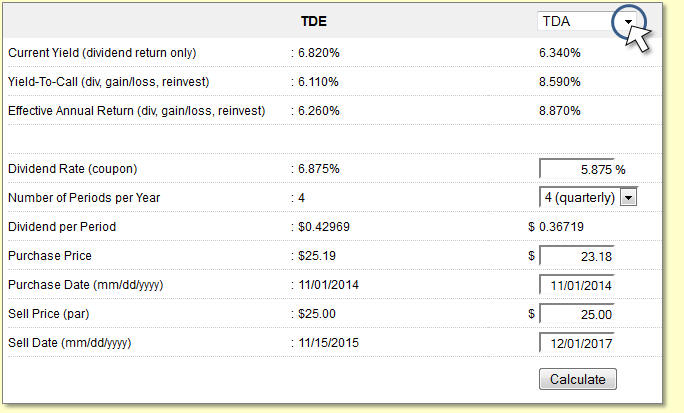Focus the Sell Date 12/01/2017 field

577,343
